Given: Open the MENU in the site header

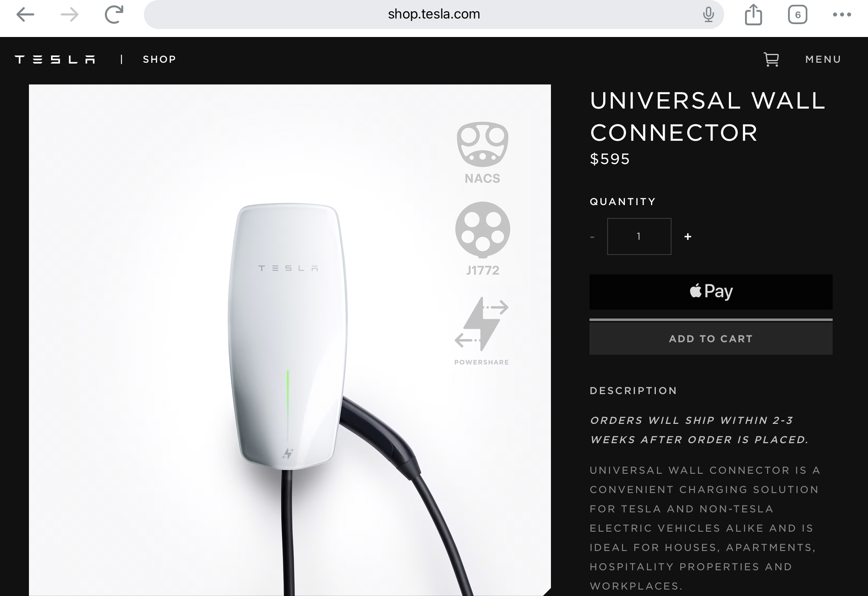Looking at the screenshot, I should 823,60.
